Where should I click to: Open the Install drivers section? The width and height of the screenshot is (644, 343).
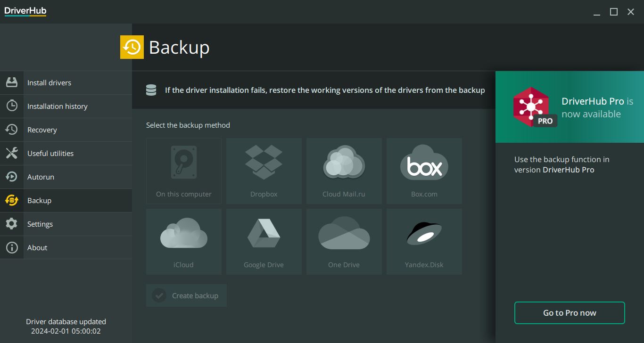pyautogui.click(x=66, y=82)
